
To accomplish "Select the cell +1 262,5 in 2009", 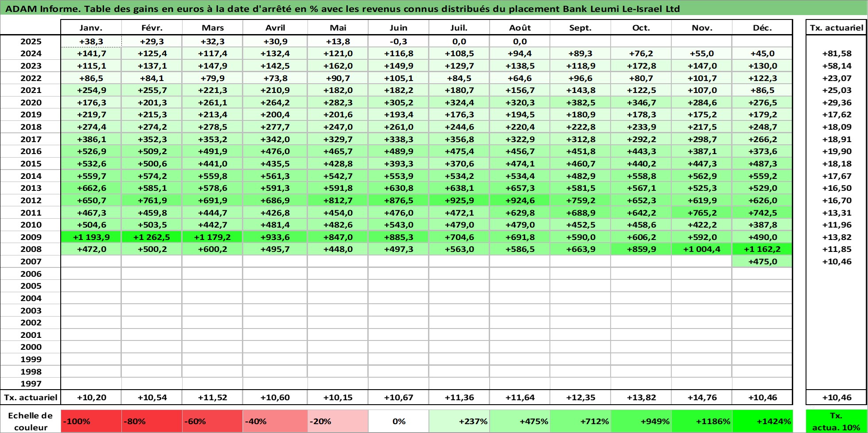I will [152, 237].
